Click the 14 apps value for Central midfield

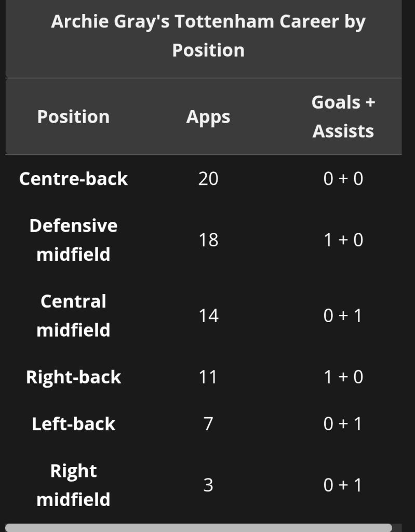[x=208, y=316]
